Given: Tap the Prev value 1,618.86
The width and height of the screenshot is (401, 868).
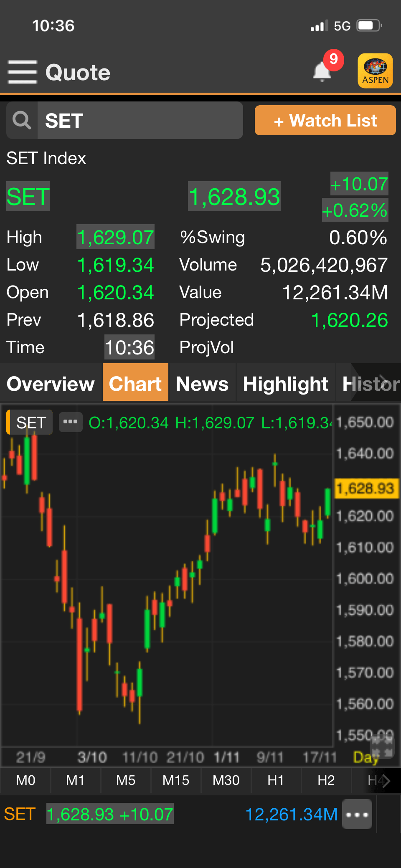Looking at the screenshot, I should [x=116, y=320].
